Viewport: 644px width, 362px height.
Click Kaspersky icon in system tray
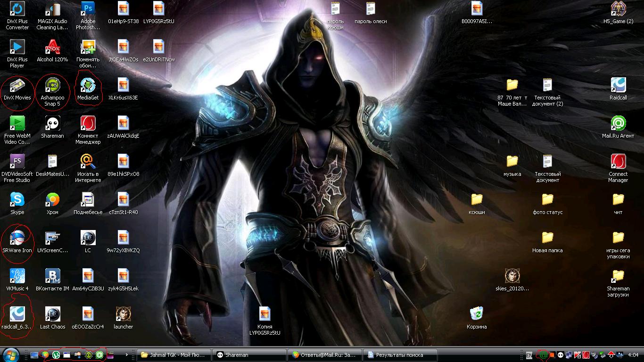click(x=577, y=355)
